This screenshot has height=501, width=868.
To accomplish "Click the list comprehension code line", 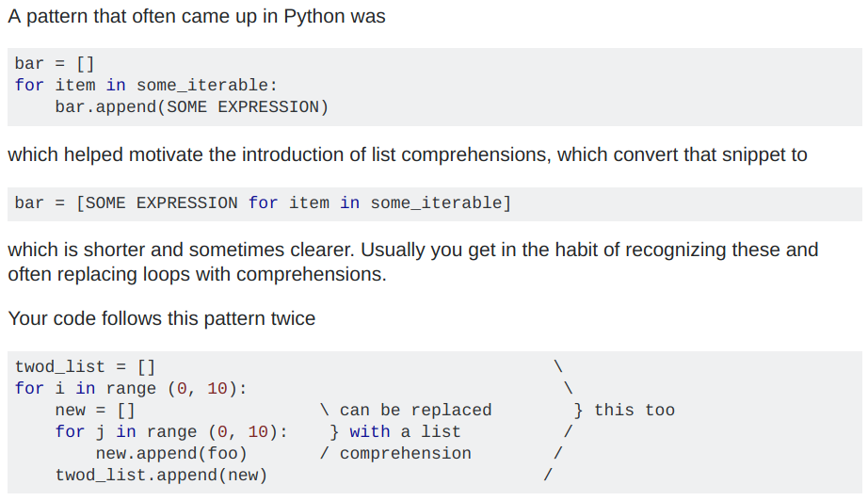I will [263, 203].
